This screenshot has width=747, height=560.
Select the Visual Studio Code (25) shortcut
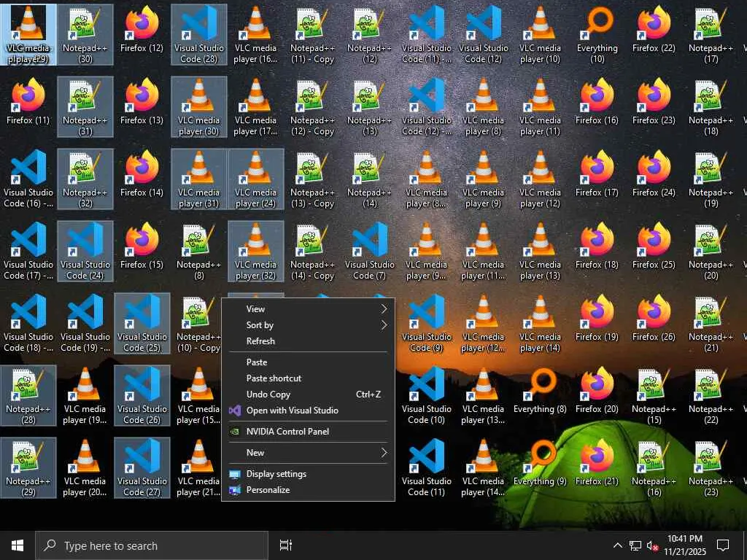[142, 323]
